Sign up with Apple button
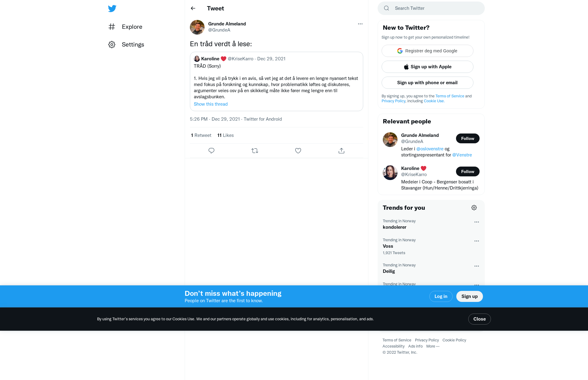Screen dimensions: 588x380 [428, 67]
